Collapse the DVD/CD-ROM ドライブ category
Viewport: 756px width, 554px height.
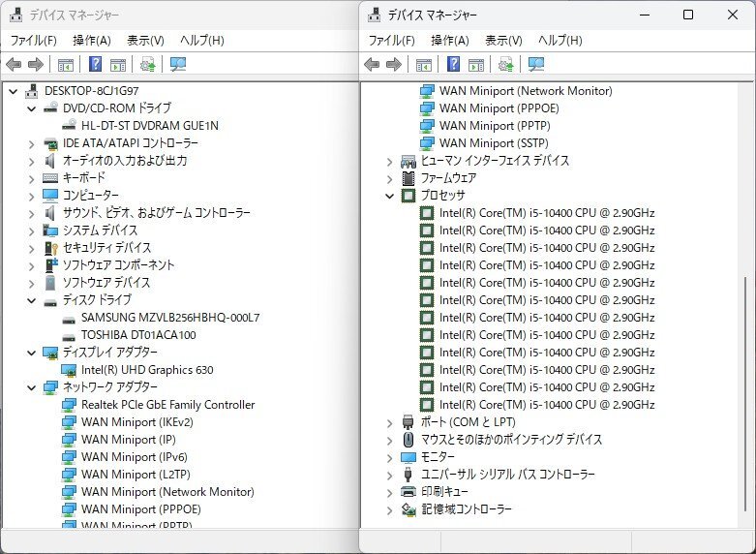(31, 108)
